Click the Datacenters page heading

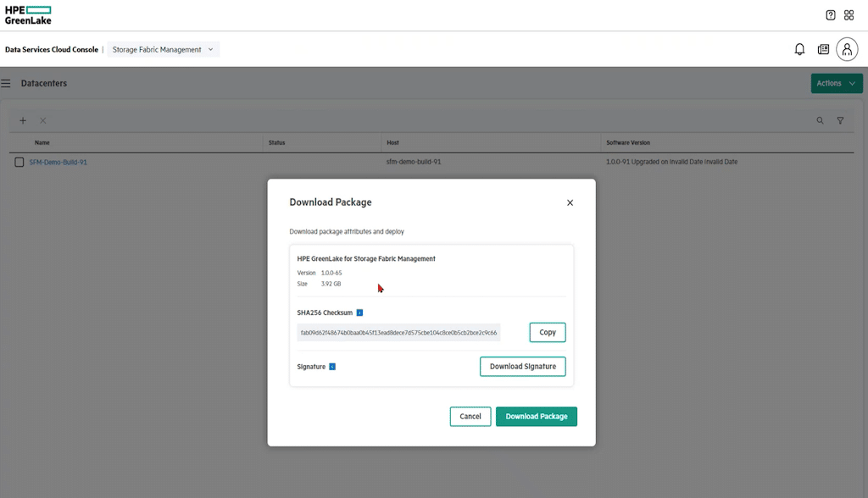[44, 83]
